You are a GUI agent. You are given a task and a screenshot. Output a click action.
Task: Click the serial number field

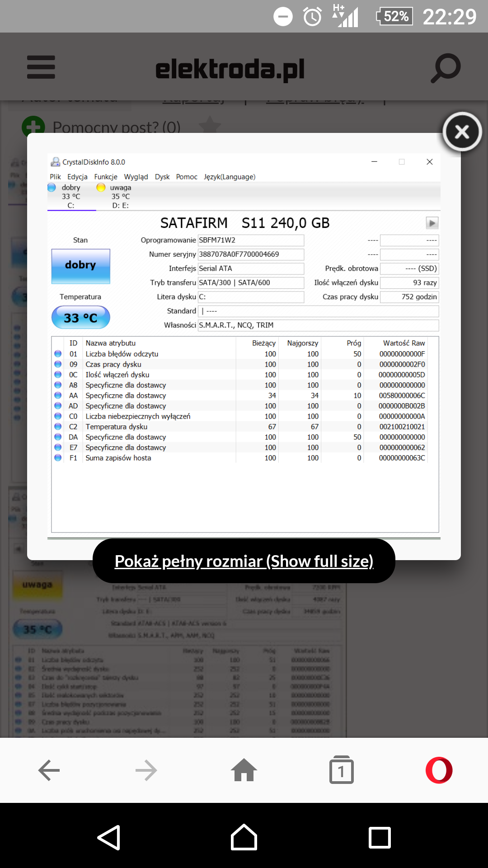tap(251, 254)
